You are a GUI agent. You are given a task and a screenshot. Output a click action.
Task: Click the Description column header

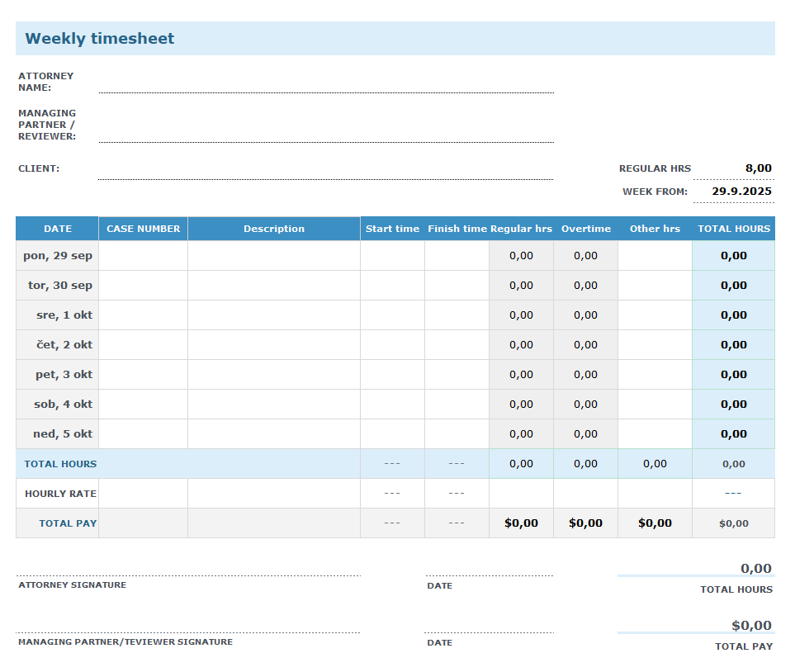click(x=274, y=229)
